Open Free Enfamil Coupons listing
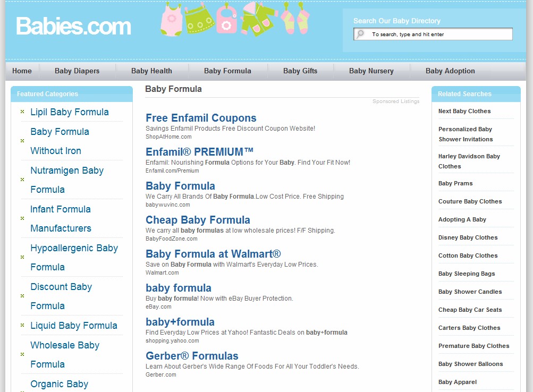 tap(201, 118)
